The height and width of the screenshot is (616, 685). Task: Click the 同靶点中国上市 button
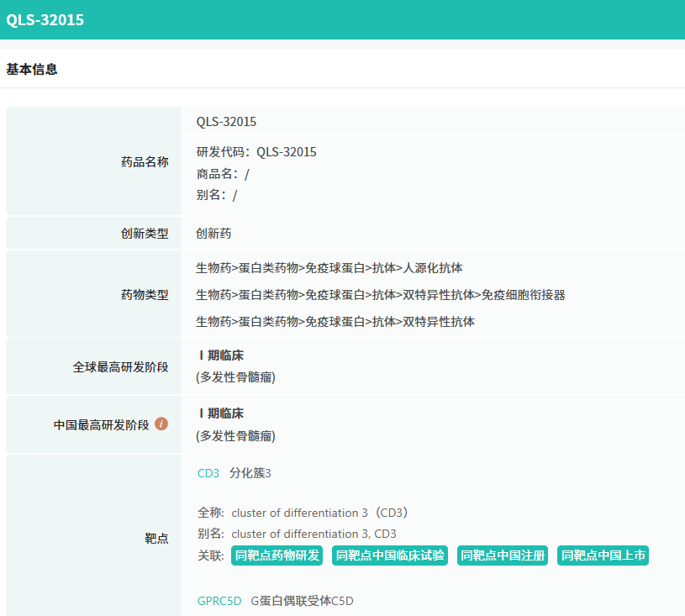(603, 555)
